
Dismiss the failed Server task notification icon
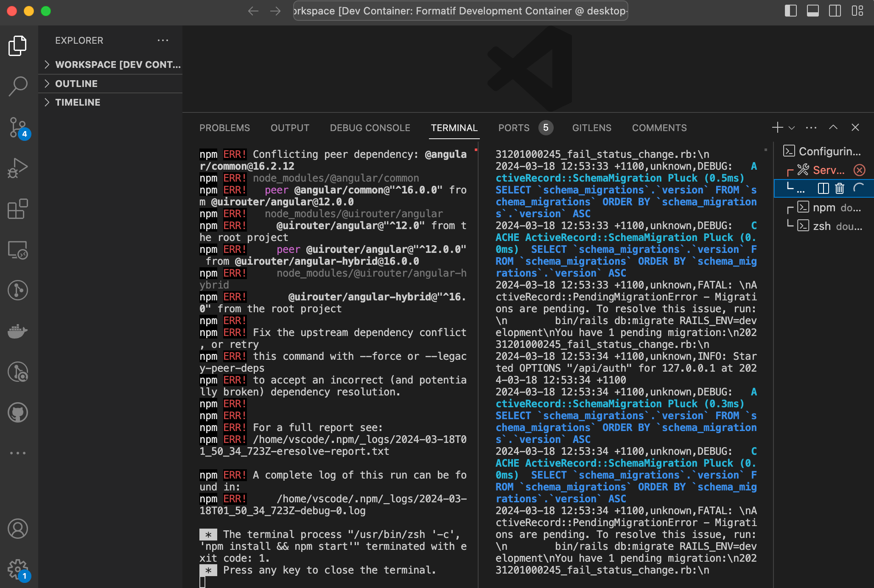[x=860, y=170]
